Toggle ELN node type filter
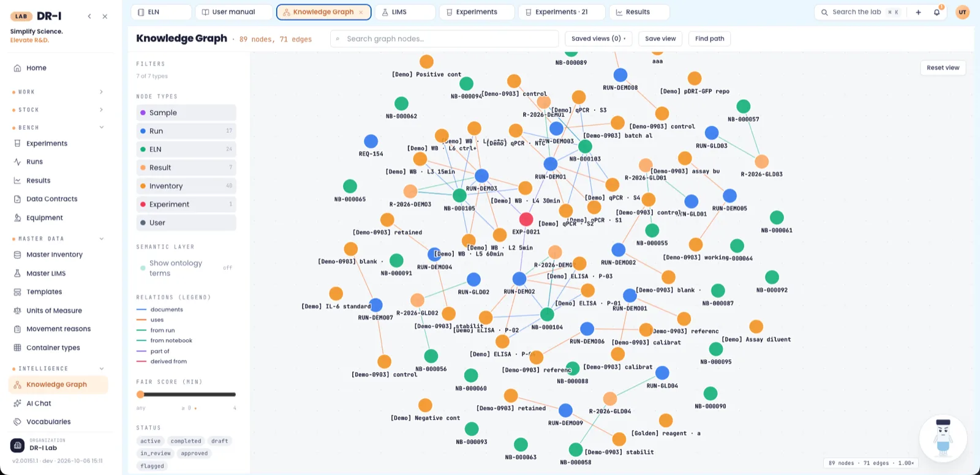 pyautogui.click(x=186, y=149)
